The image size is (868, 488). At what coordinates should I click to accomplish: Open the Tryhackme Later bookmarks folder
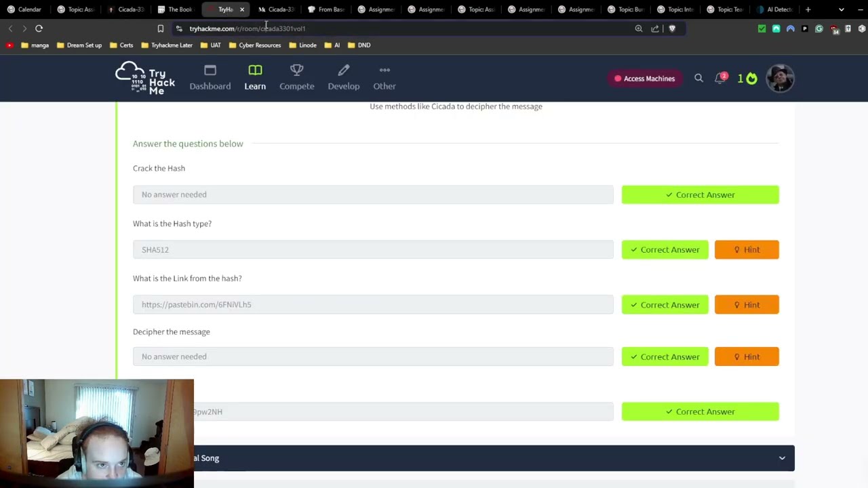coord(167,45)
